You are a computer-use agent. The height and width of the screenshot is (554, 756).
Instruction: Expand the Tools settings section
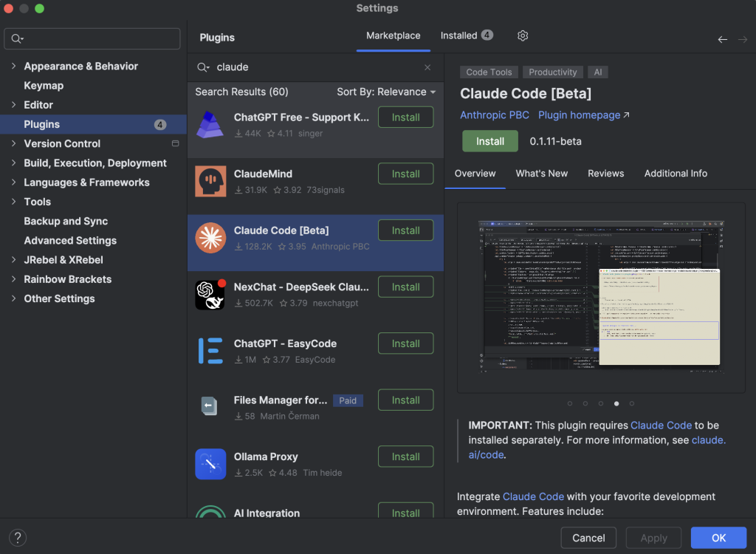coord(13,201)
